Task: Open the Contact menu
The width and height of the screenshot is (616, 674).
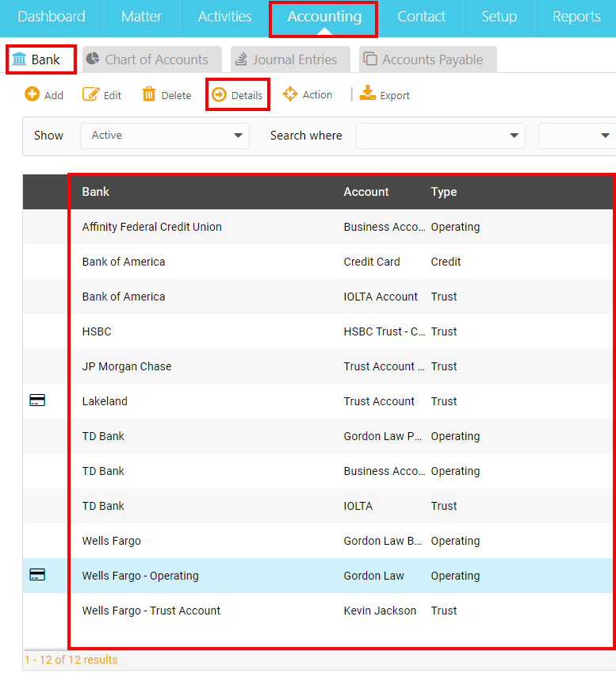Action: point(421,17)
